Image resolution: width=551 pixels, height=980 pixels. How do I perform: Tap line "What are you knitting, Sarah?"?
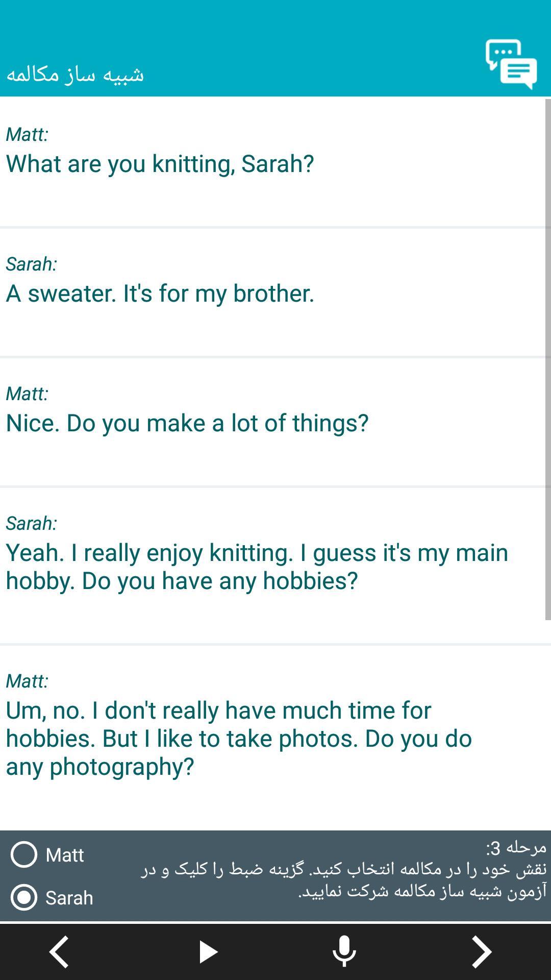click(160, 164)
